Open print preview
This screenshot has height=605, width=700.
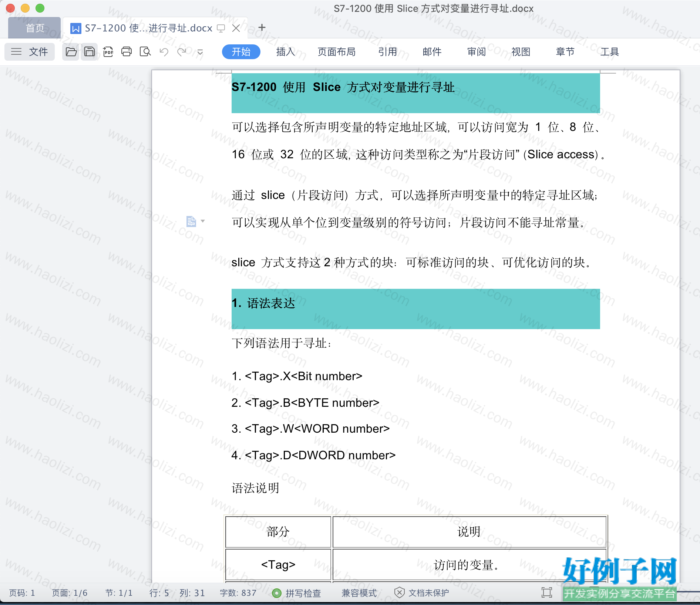[145, 52]
